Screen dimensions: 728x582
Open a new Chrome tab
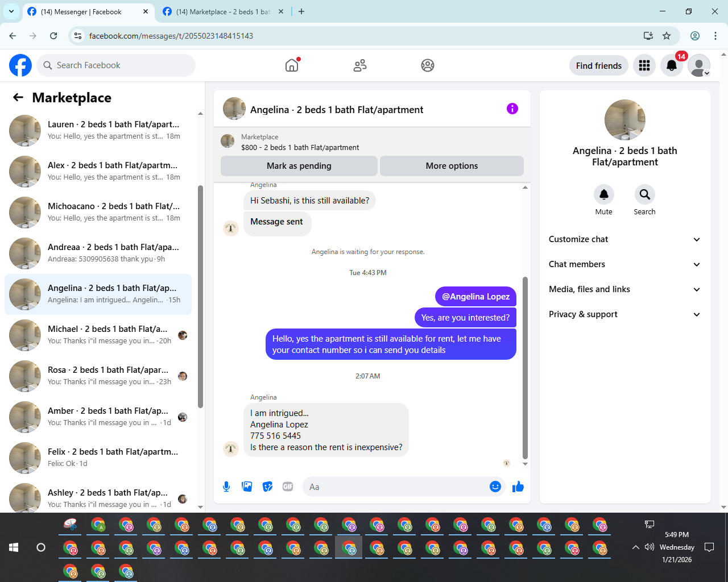(x=301, y=11)
